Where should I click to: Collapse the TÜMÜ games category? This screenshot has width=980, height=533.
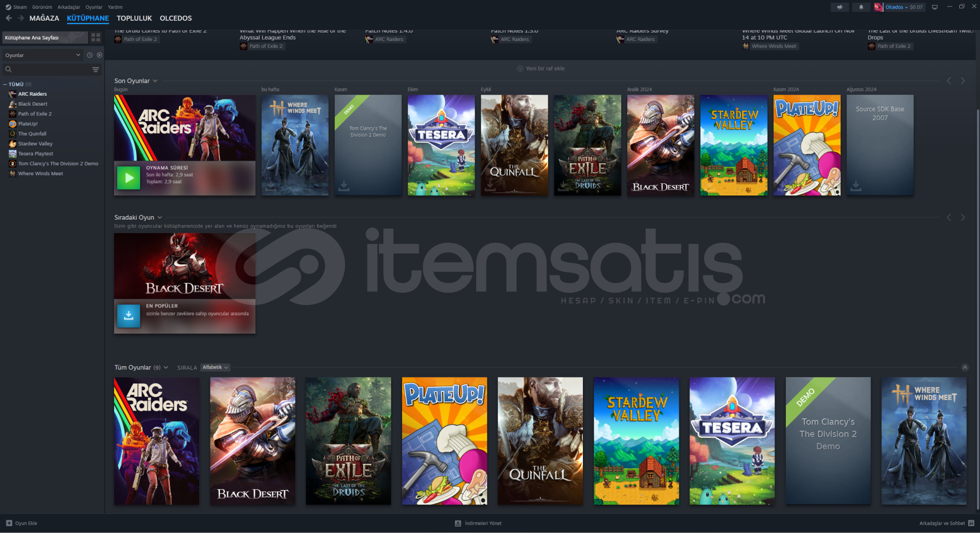[x=5, y=84]
